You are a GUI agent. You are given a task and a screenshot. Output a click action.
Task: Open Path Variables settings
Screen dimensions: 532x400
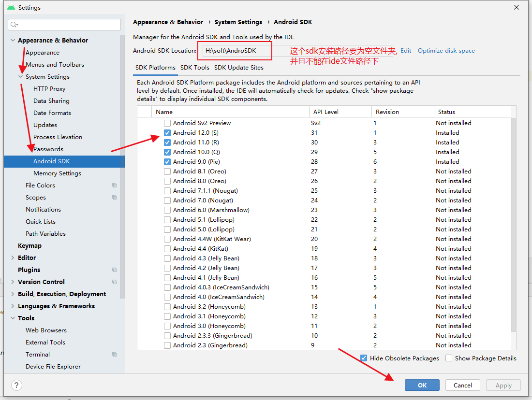pyautogui.click(x=45, y=233)
